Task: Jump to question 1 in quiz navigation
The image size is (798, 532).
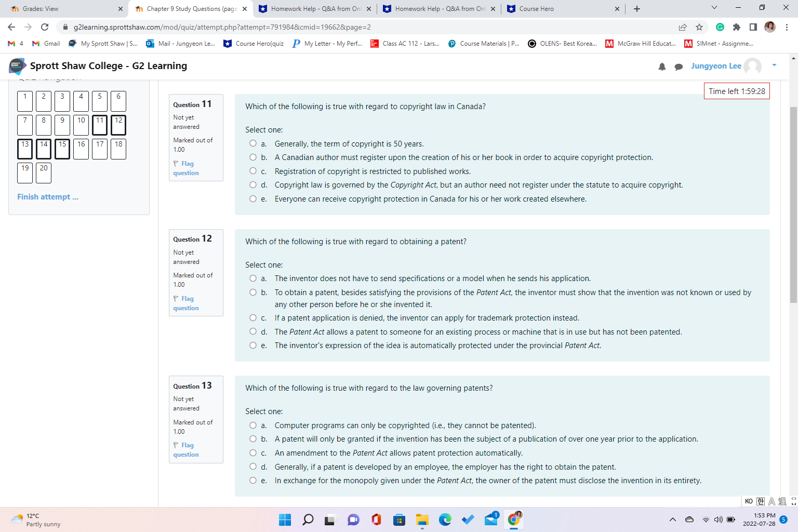Action: point(25,101)
